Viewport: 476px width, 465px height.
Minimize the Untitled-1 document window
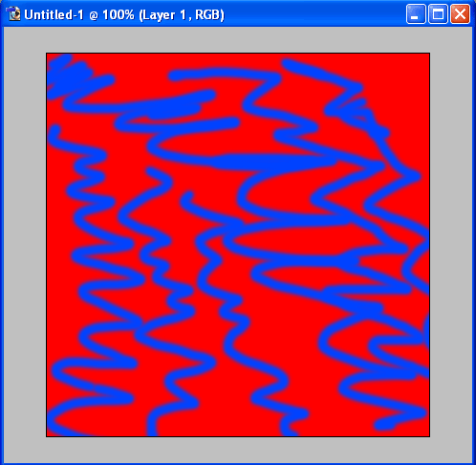pyautogui.click(x=416, y=14)
